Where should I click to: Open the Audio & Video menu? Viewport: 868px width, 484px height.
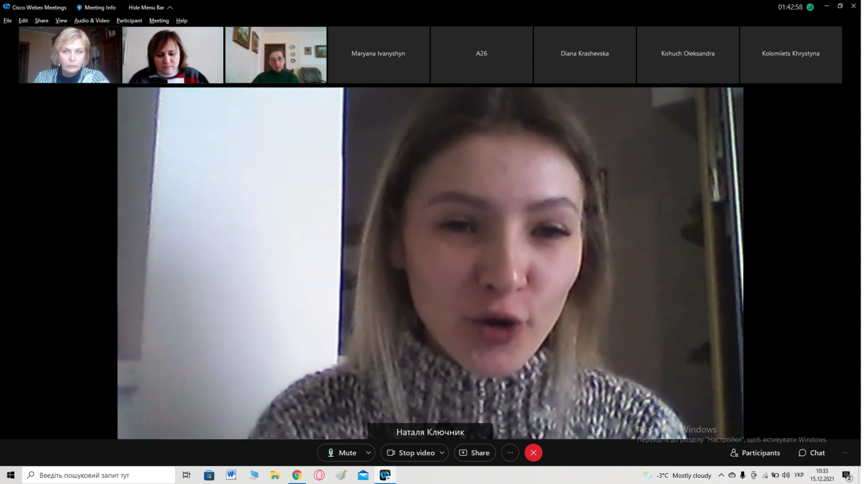(92, 20)
